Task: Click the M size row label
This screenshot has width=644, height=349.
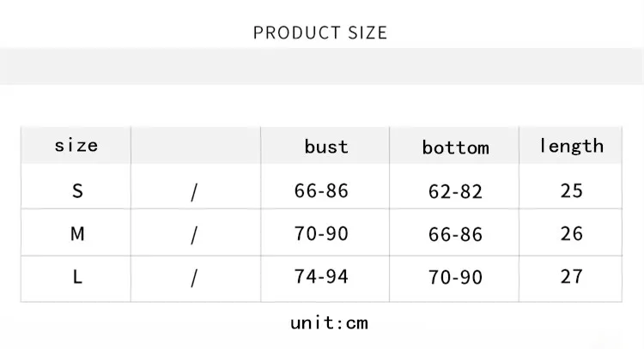Action: click(77, 234)
